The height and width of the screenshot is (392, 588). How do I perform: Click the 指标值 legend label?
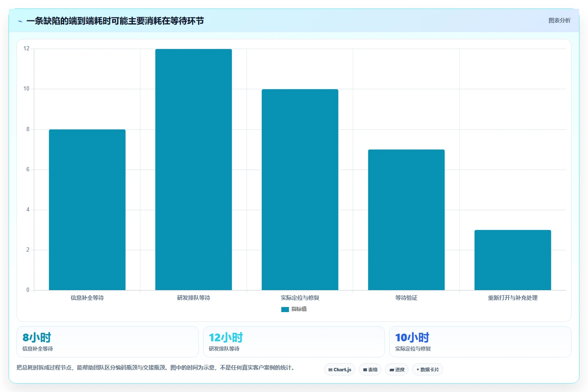pyautogui.click(x=299, y=309)
